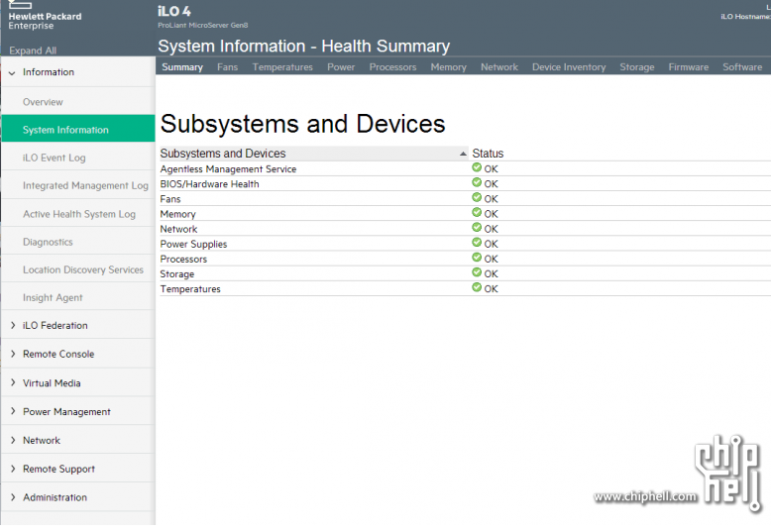The width and height of the screenshot is (771, 532).
Task: Switch to the Fans tab
Action: pyautogui.click(x=228, y=67)
